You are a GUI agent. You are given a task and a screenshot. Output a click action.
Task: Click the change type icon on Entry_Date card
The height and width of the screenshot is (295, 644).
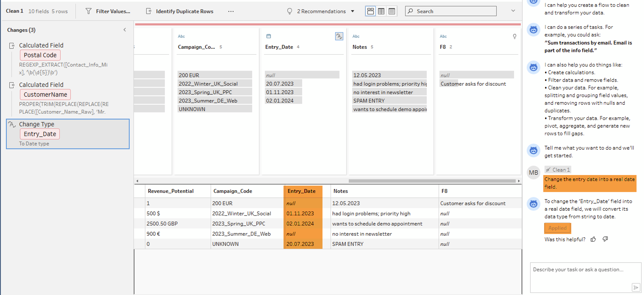pyautogui.click(x=339, y=36)
